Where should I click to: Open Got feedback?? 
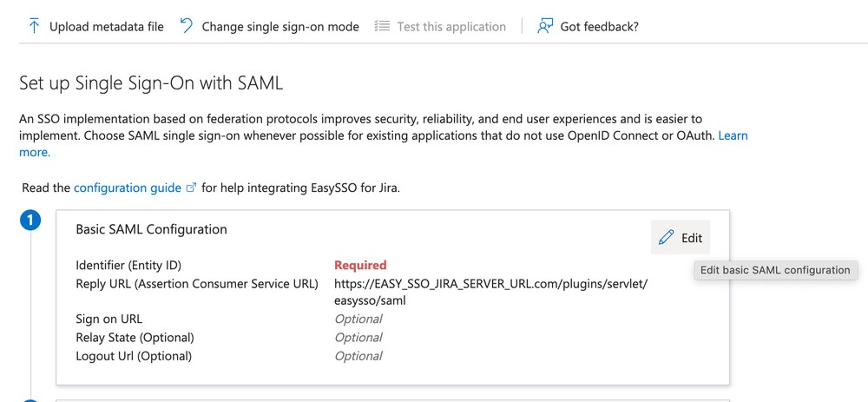click(x=600, y=27)
